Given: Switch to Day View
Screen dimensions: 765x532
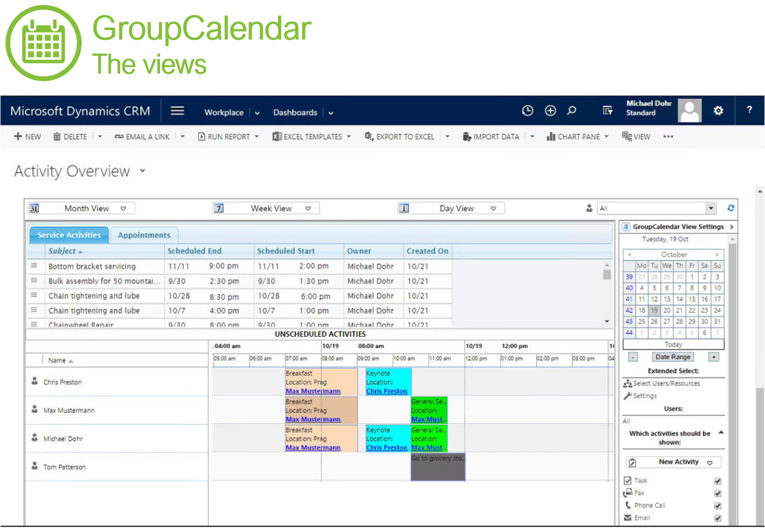Looking at the screenshot, I should [451, 208].
